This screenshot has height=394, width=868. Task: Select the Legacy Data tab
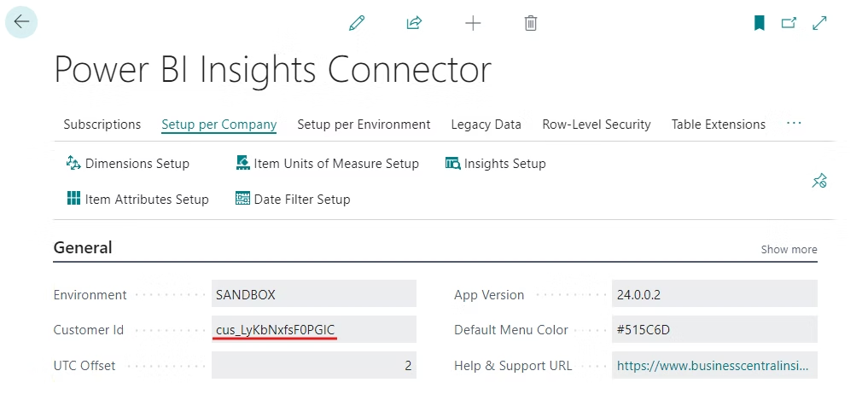click(x=486, y=125)
